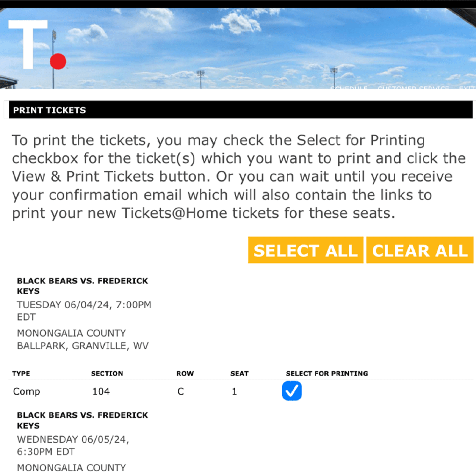This screenshot has width=476, height=476.
Task: Click the Section column header
Action: coord(107,374)
